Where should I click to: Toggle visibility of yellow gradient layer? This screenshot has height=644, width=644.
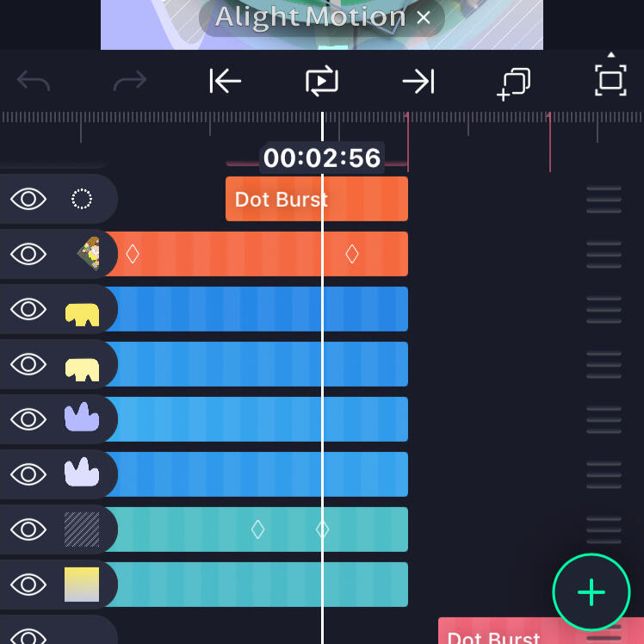pyautogui.click(x=28, y=585)
